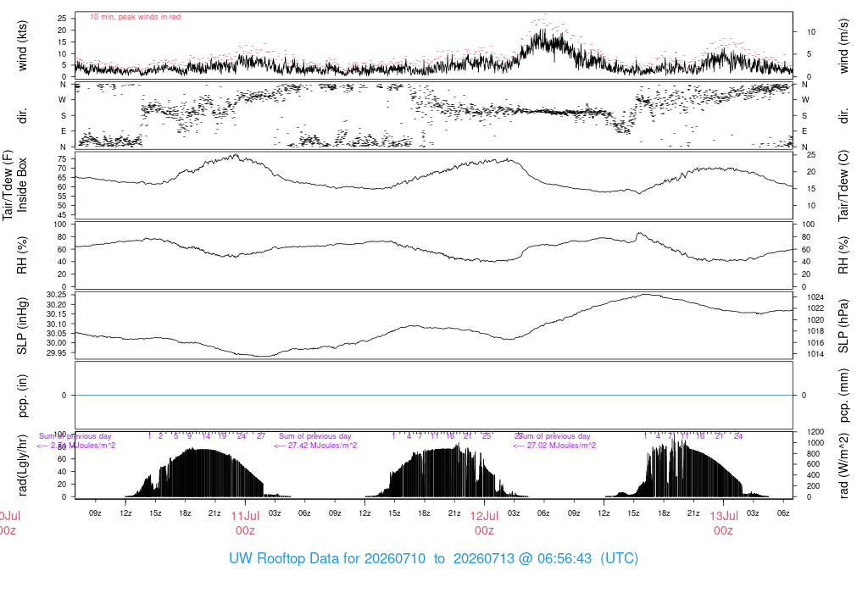Image resolution: width=868 pixels, height=593 pixels.
Task: Select the "29.95" pressure tick value
Action: 56,353
